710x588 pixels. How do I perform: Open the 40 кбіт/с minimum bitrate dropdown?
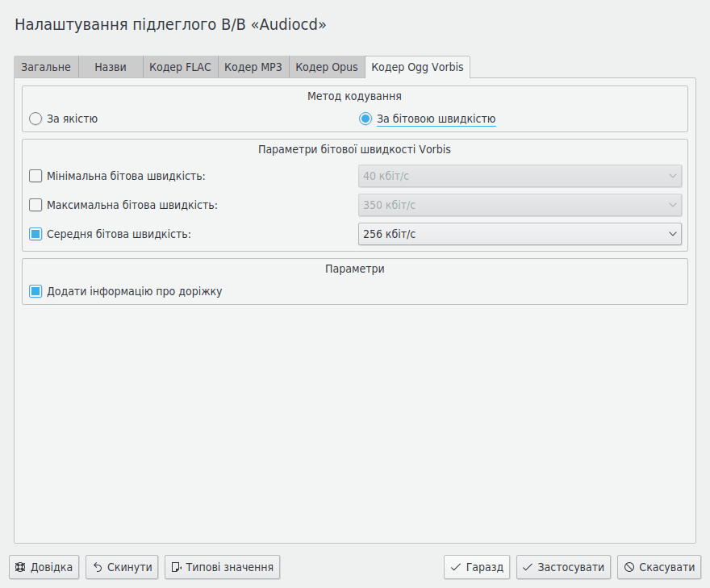(520, 176)
